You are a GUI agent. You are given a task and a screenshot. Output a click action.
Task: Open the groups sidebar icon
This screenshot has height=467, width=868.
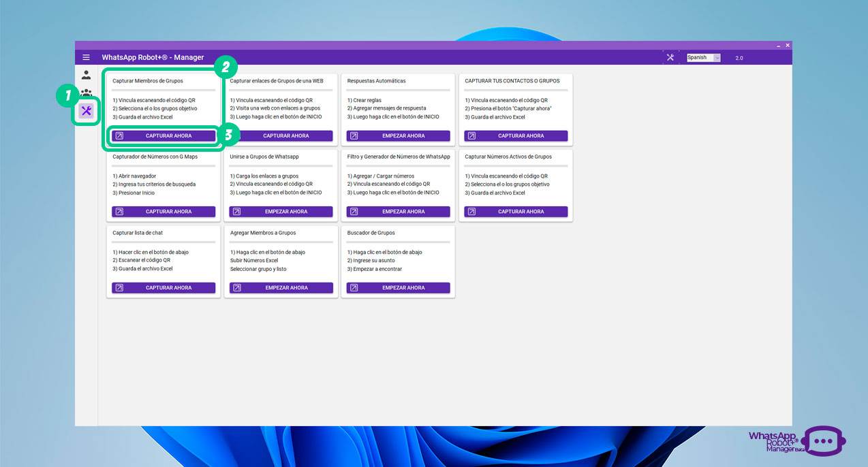click(x=86, y=92)
